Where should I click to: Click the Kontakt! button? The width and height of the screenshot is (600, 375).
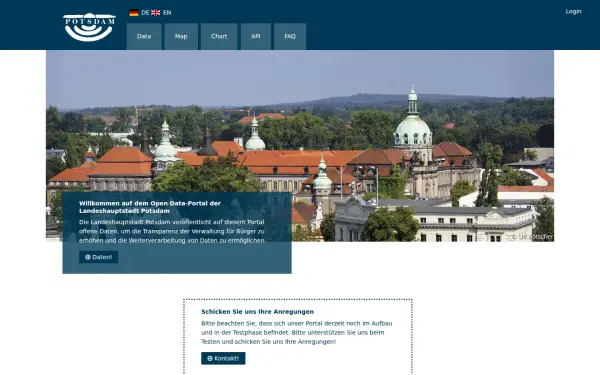(223, 359)
